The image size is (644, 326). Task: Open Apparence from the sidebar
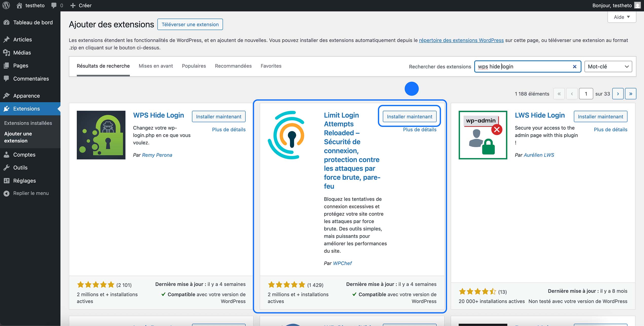point(26,96)
